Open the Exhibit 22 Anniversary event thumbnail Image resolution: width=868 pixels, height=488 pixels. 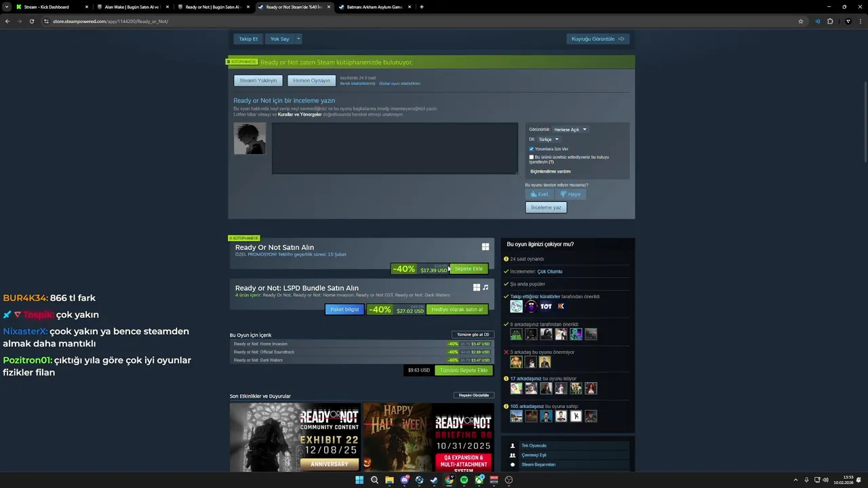coord(294,437)
